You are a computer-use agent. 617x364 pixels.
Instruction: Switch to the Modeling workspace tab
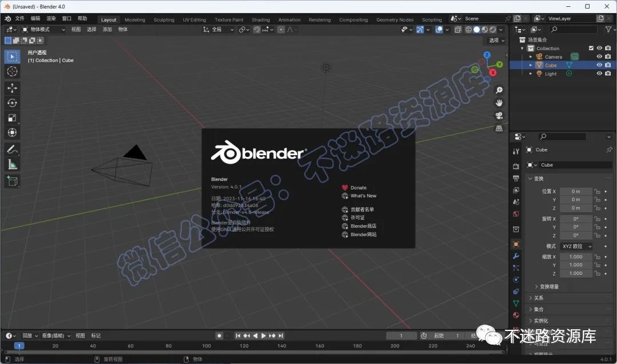click(135, 19)
